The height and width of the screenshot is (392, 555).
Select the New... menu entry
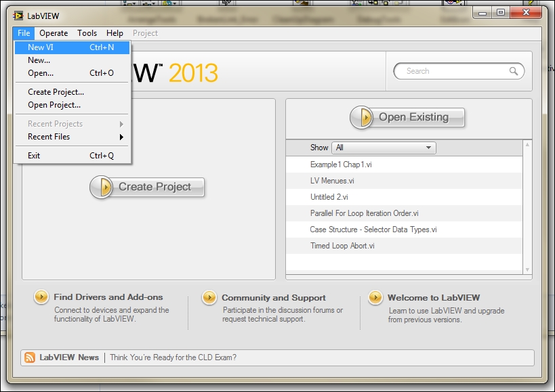tap(72, 60)
